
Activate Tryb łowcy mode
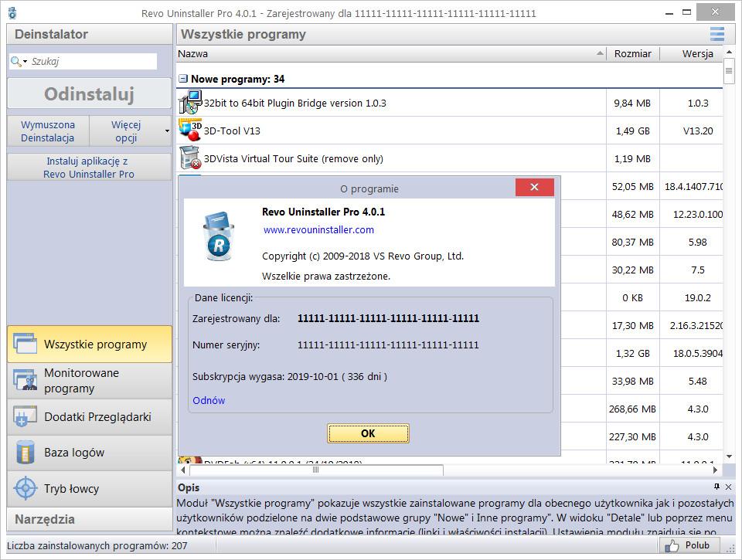point(90,489)
